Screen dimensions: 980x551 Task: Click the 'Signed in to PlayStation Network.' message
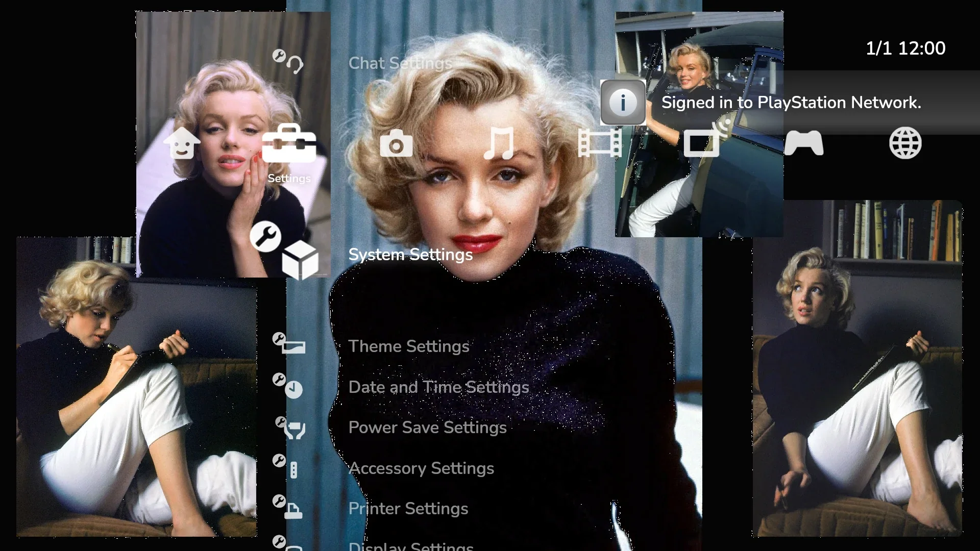point(791,103)
